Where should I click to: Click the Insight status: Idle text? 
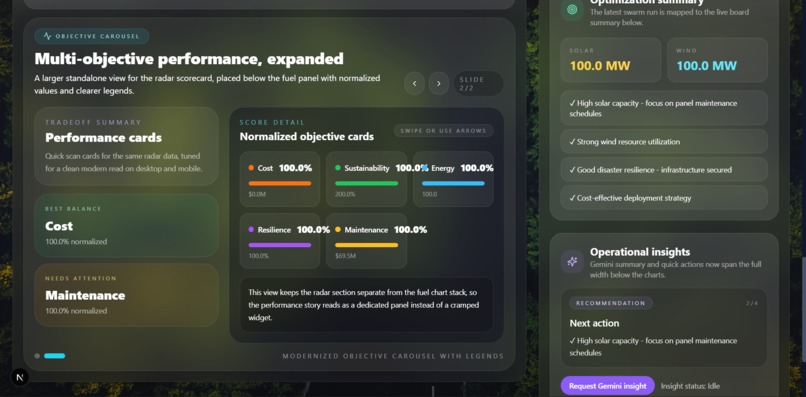click(x=690, y=386)
